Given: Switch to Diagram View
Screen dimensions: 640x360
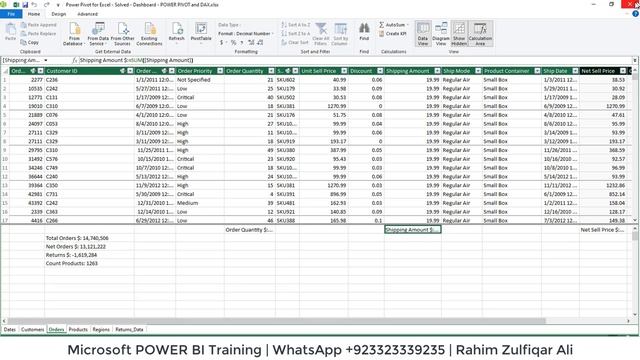Looking at the screenshot, I should (441, 33).
